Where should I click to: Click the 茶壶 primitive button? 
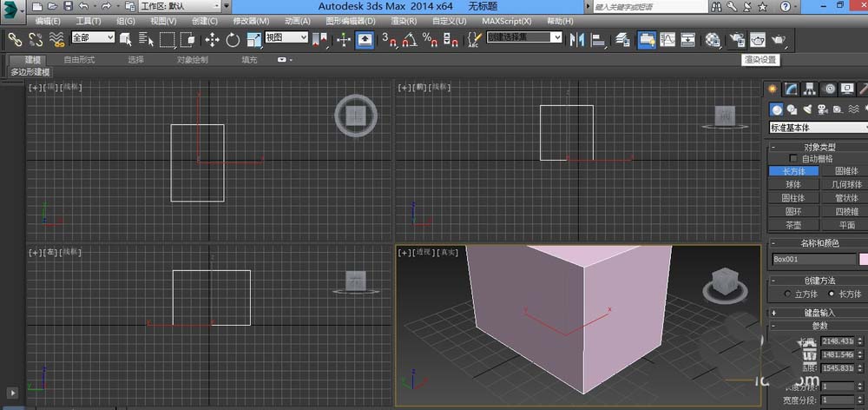793,224
